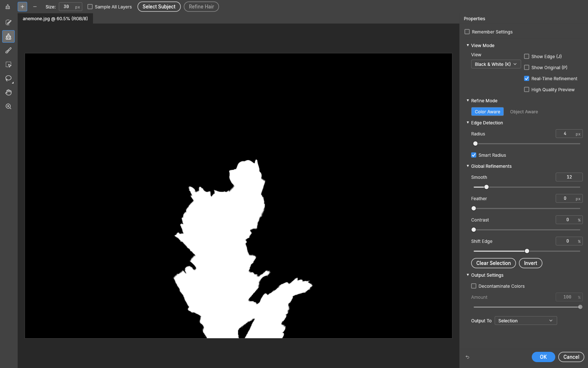
Task: Enable Show Edge (J)
Action: (527, 56)
